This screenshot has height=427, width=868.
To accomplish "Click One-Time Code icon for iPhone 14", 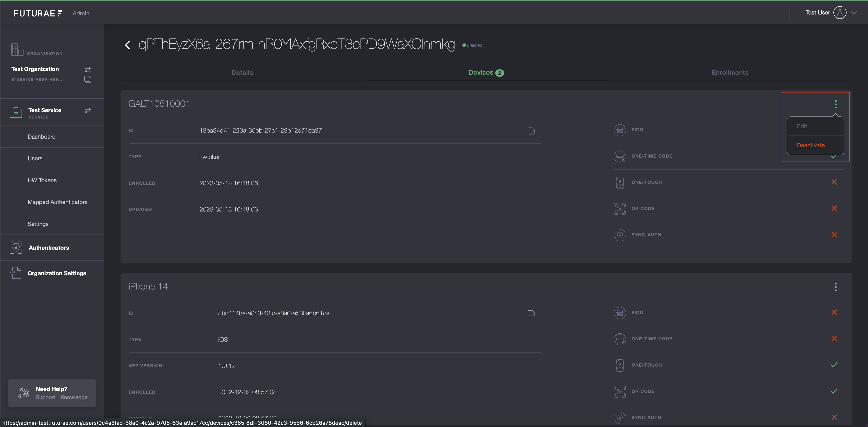I will (x=620, y=339).
